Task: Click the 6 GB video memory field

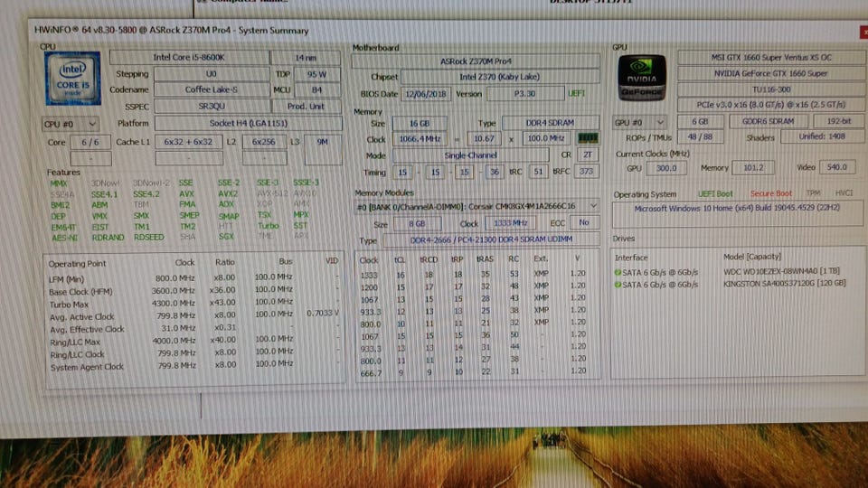Action: [700, 122]
